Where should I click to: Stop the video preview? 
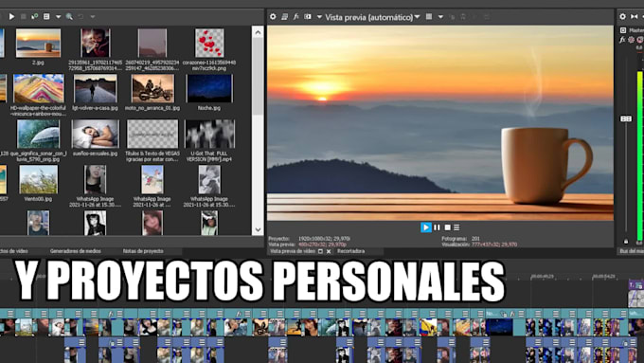[x=447, y=227]
